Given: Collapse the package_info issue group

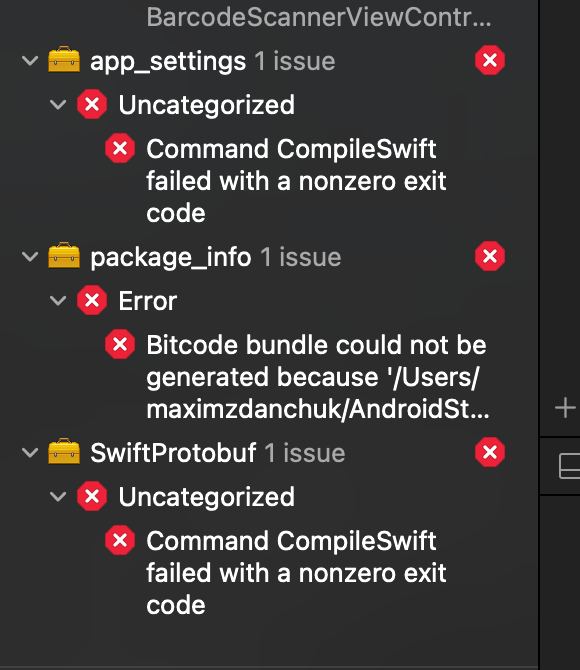Looking at the screenshot, I should click(x=30, y=257).
